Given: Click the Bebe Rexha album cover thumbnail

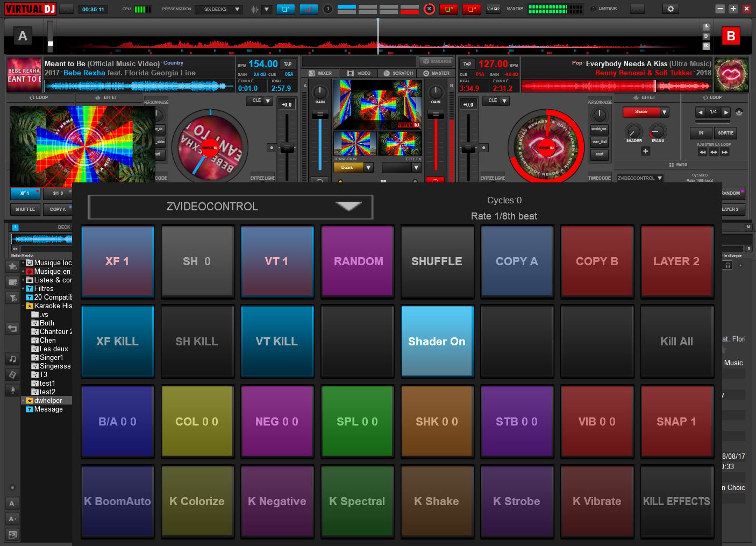Looking at the screenshot, I should click(24, 74).
